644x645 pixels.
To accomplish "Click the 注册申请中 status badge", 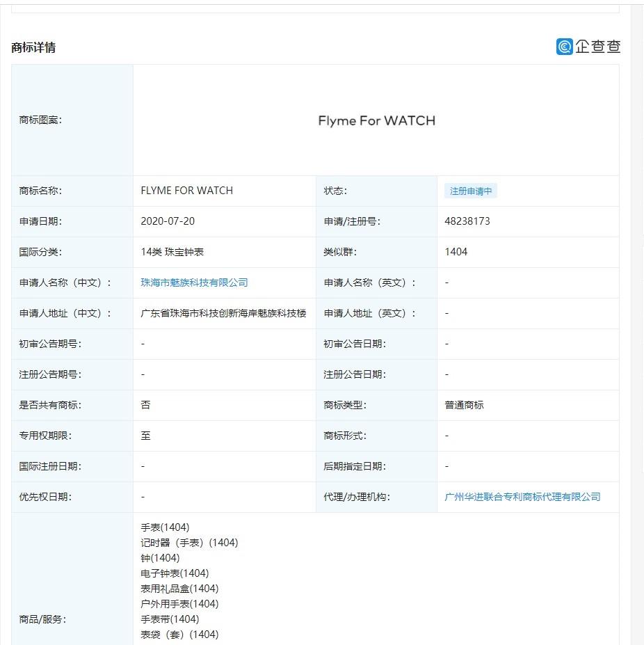I will pos(470,191).
